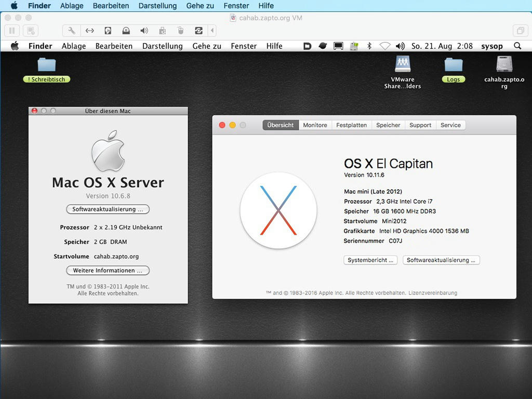Click the 'cahab.zapto.org VM' window title
The height and width of the screenshot is (399, 532).
coord(270,18)
